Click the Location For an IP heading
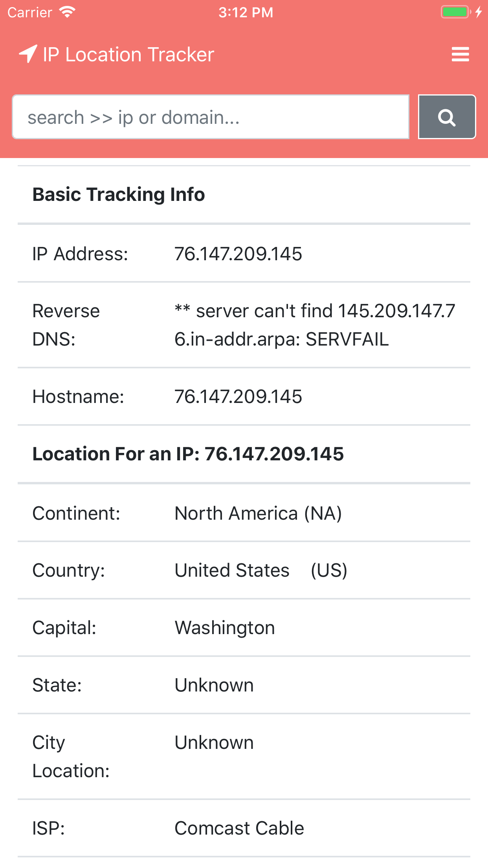 [188, 453]
